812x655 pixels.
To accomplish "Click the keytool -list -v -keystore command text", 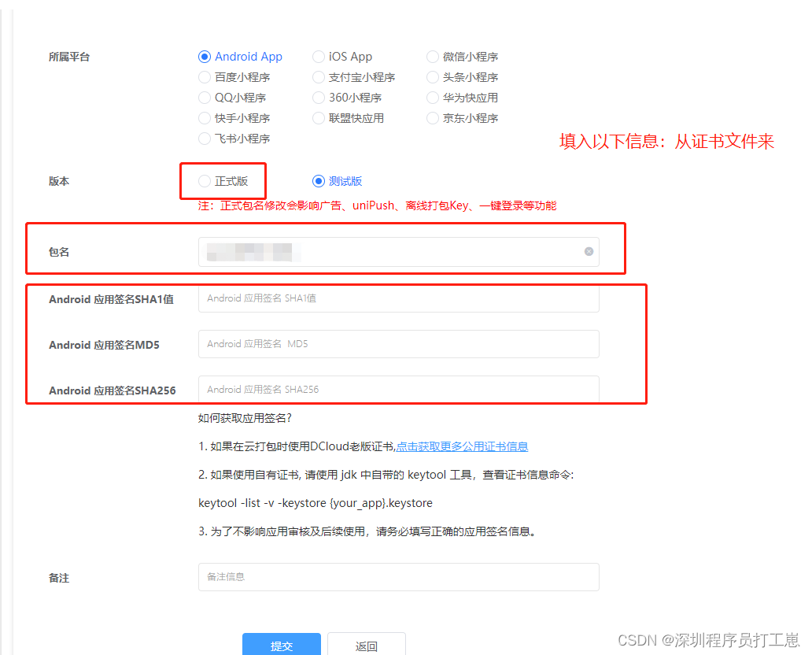I will pos(316,503).
